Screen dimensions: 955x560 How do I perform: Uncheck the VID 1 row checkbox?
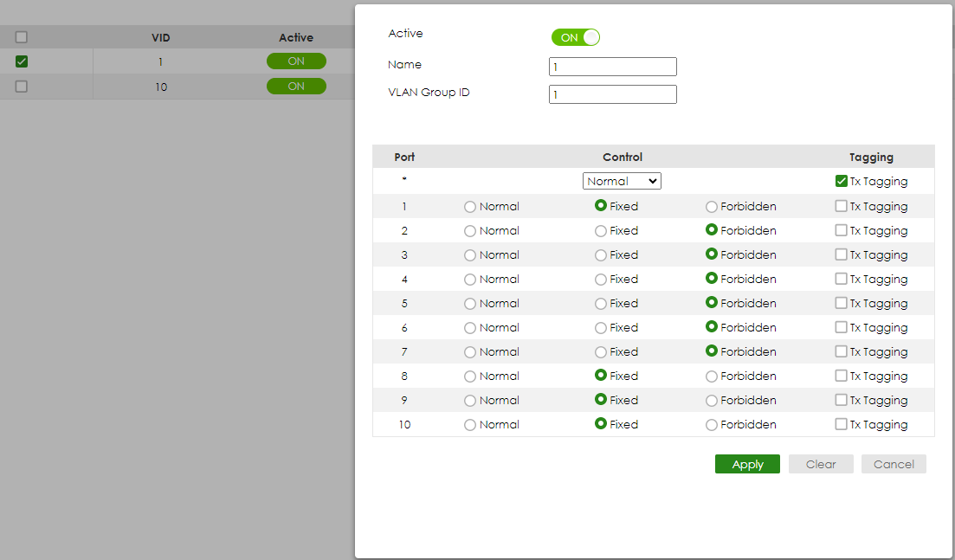click(21, 61)
